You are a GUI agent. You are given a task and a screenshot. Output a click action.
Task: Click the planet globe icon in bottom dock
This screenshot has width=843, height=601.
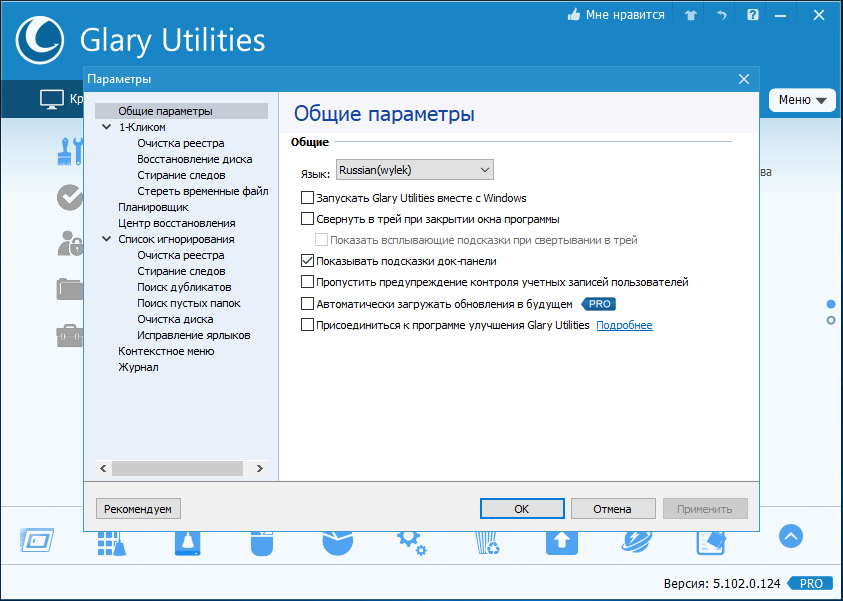point(637,542)
